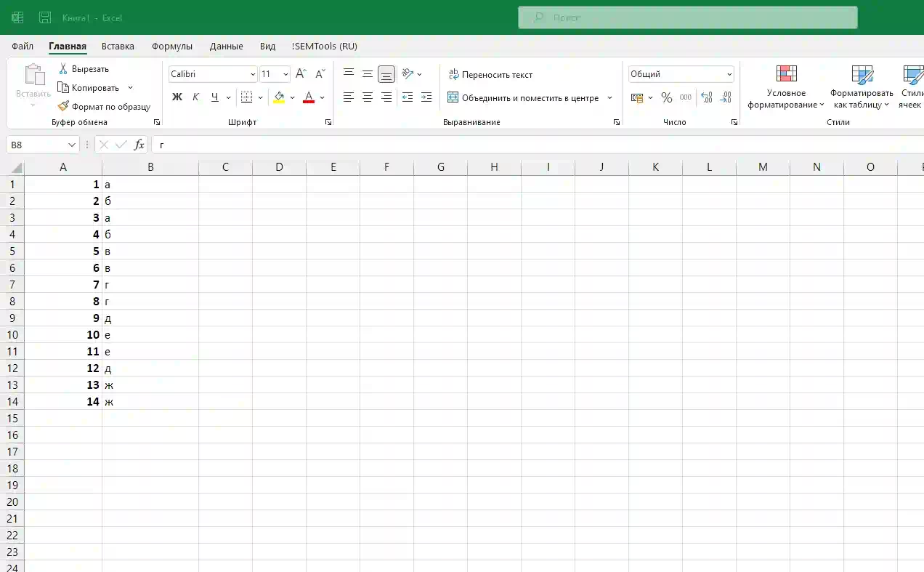Screen dimensions: 924x572
Task: Toggle bold Ж formatting
Action: [x=177, y=97]
